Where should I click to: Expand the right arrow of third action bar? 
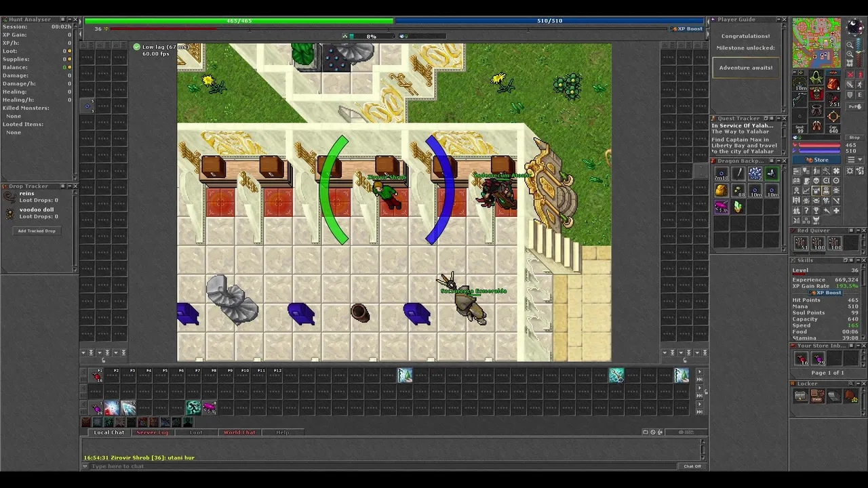(x=700, y=403)
